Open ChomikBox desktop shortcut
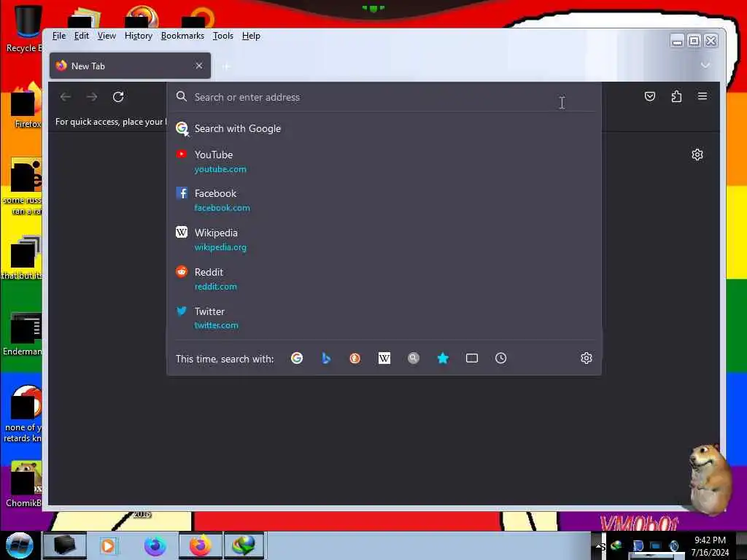This screenshot has height=560, width=747. (23, 484)
